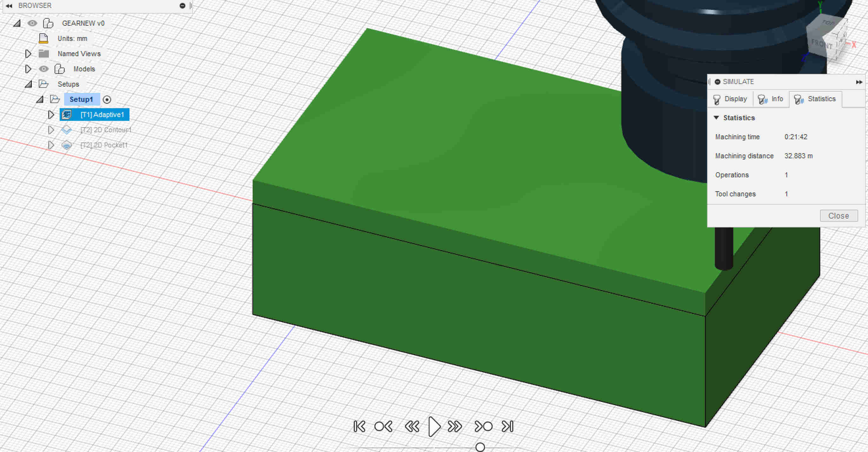Viewport: 868px width, 452px height.
Task: Expand the Named Views folder
Action: 28,54
